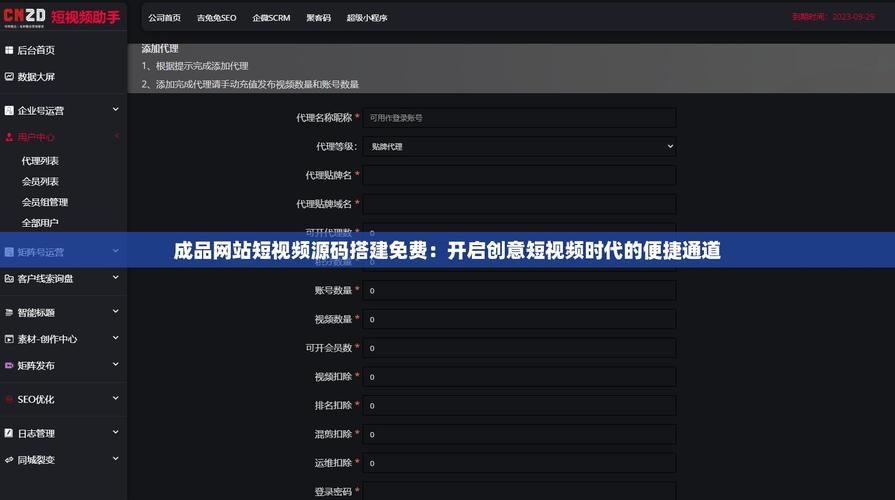Open the 公司首页 top menu
The image size is (895, 500).
pos(164,18)
